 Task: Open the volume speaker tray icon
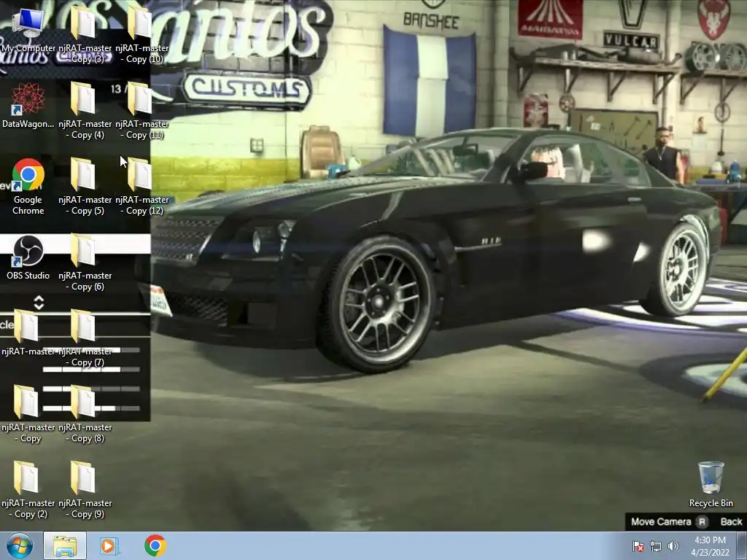[673, 546]
